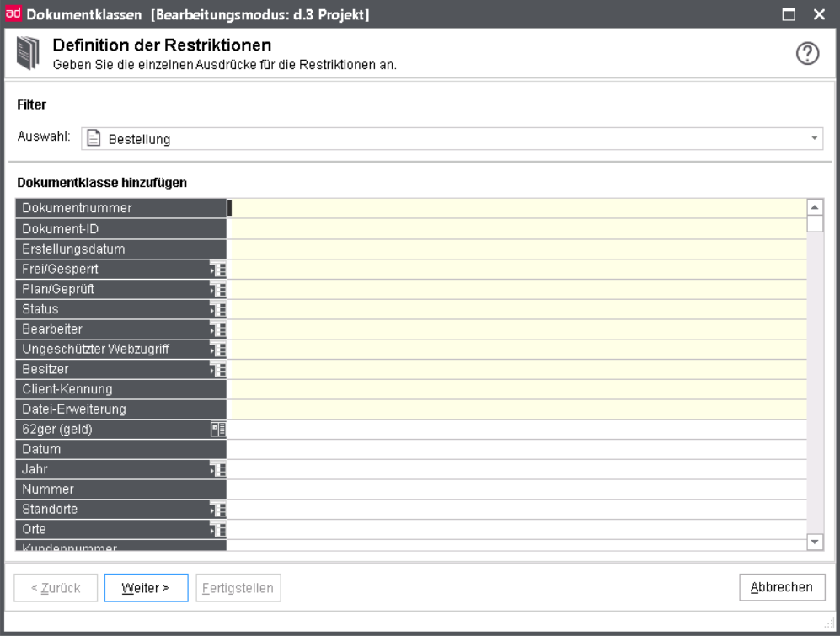840x636 pixels.
Task: Open list icon for Ungeschützter Webzugriff
Action: point(218,350)
